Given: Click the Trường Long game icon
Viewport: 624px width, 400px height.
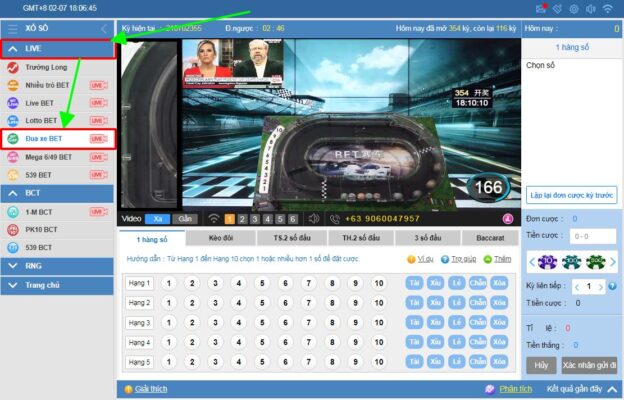Looking at the screenshot, I should pyautogui.click(x=12, y=67).
